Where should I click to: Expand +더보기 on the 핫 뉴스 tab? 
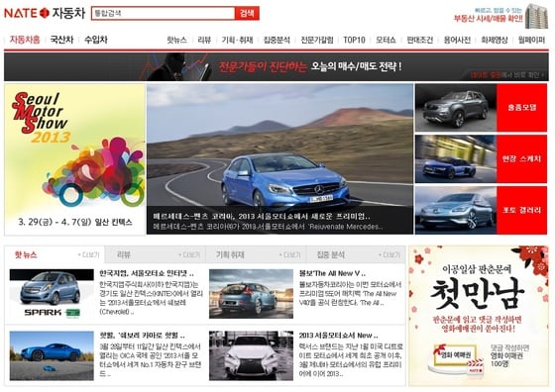[88, 254]
